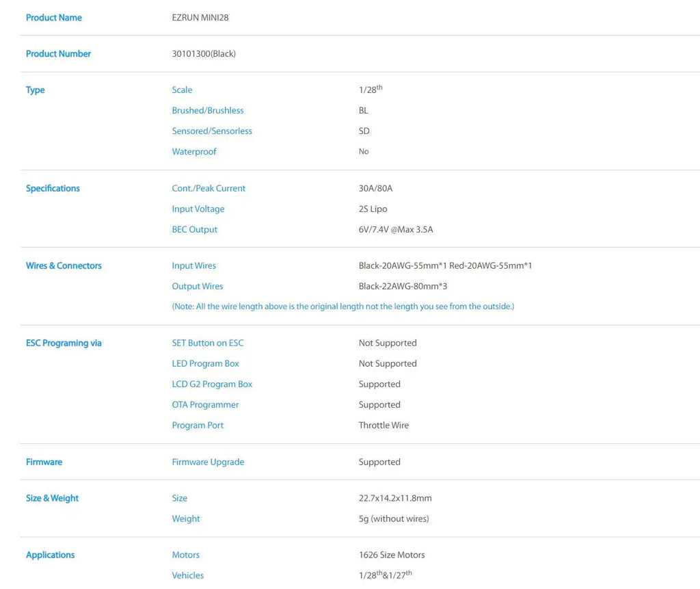Select 'Not Supported' beside SET Button on ESC
This screenshot has width=700, height=589.
388,343
